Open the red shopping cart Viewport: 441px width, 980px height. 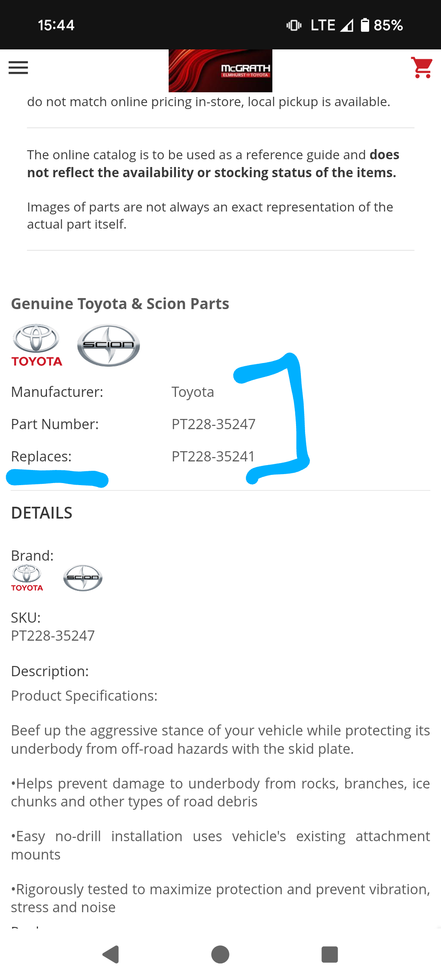coord(422,67)
